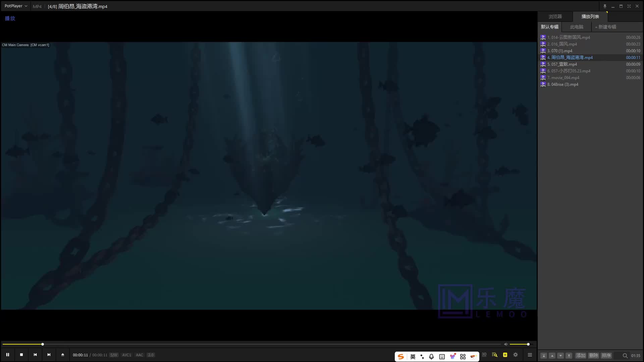The image size is (644, 362).
Task: Skip to the next track
Action: (49, 355)
